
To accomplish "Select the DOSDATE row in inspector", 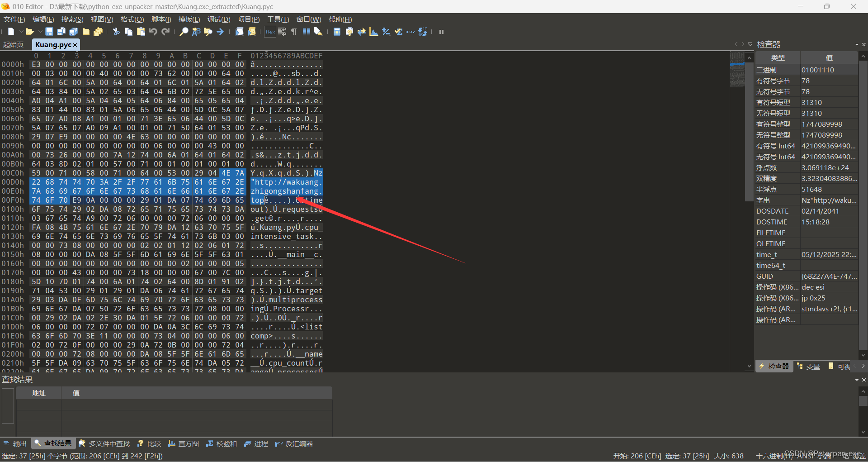I will tap(807, 211).
